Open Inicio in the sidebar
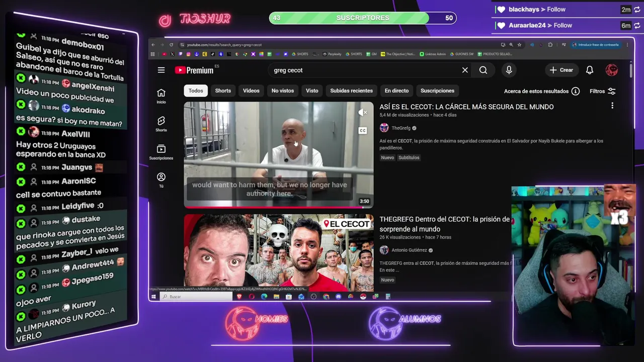The height and width of the screenshot is (362, 644). pos(161,96)
